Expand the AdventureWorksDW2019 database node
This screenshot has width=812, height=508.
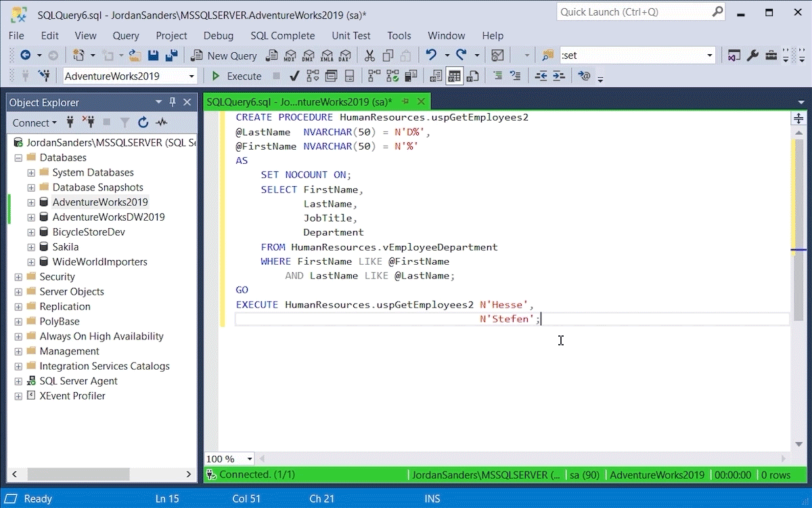31,217
